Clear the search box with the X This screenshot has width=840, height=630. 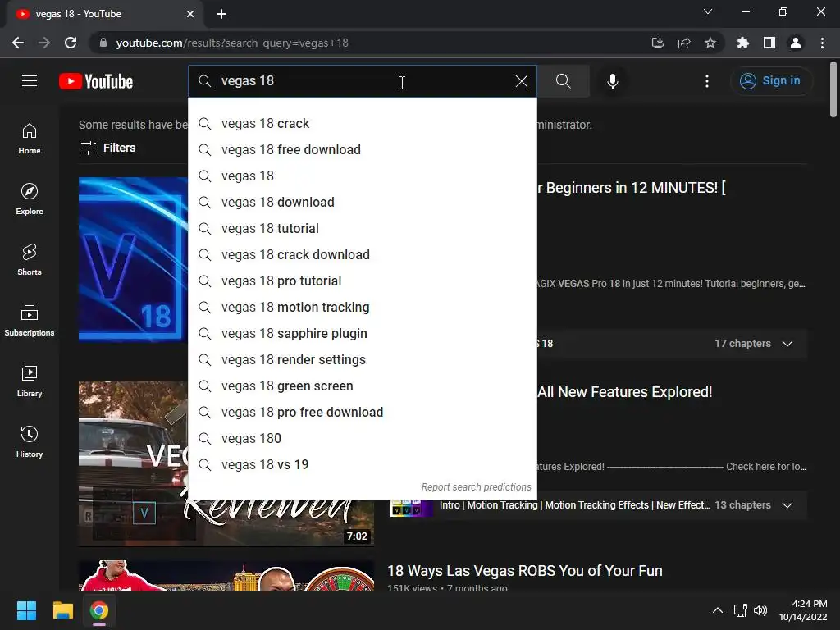click(x=521, y=81)
